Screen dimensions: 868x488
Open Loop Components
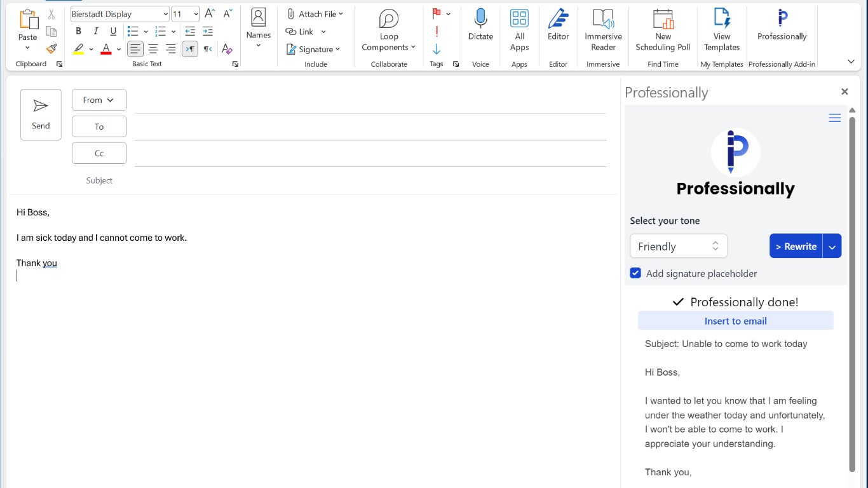[389, 30]
